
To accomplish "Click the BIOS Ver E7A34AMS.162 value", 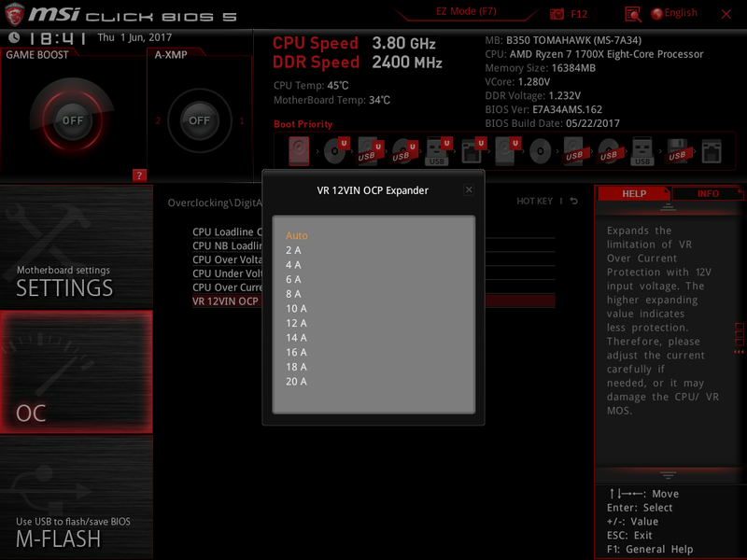I will tap(567, 109).
